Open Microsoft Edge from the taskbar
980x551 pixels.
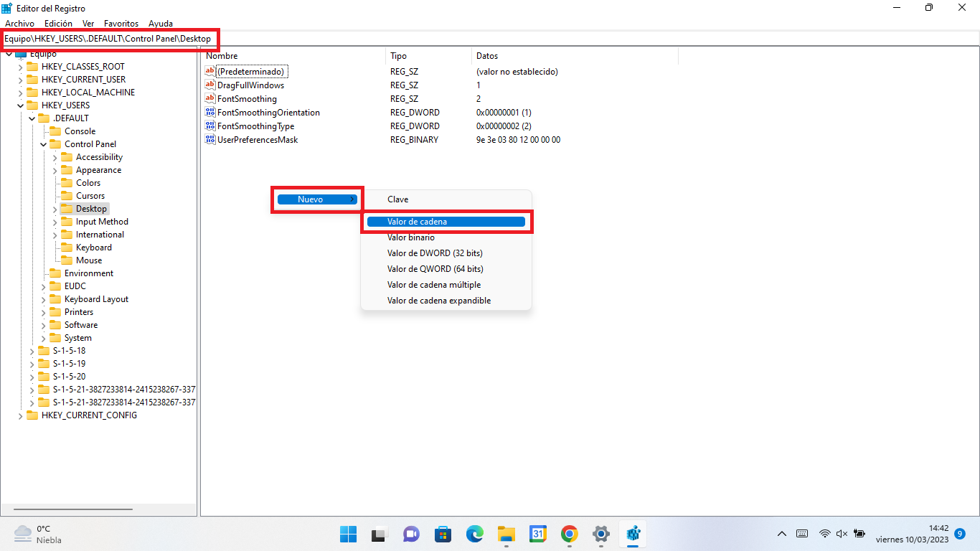pos(474,534)
